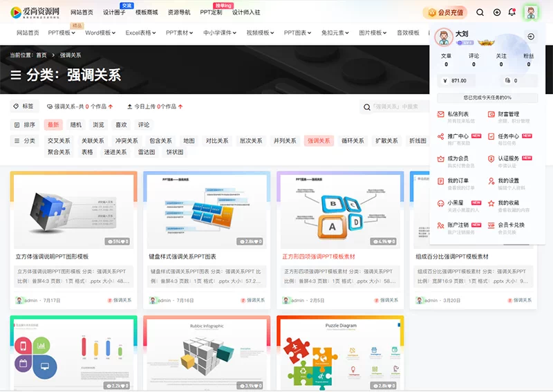Click the gold crown badge under 大刘
The height and width of the screenshot is (392, 553).
coord(486,43)
